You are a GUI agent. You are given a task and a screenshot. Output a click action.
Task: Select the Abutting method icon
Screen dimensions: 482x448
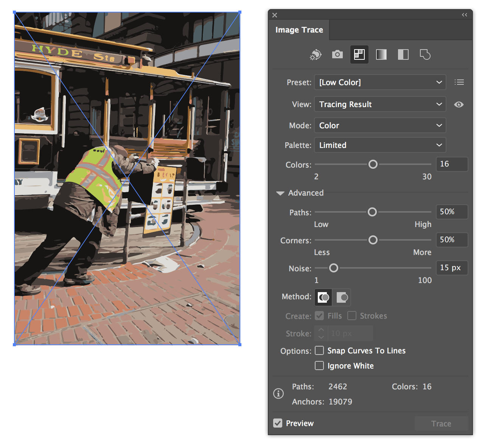[323, 297]
